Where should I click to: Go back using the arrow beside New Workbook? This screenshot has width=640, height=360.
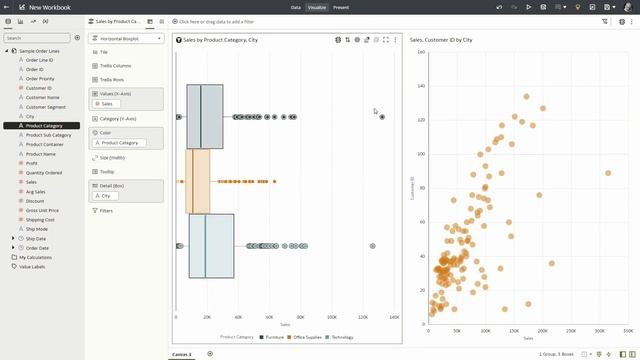pyautogui.click(x=6, y=7)
